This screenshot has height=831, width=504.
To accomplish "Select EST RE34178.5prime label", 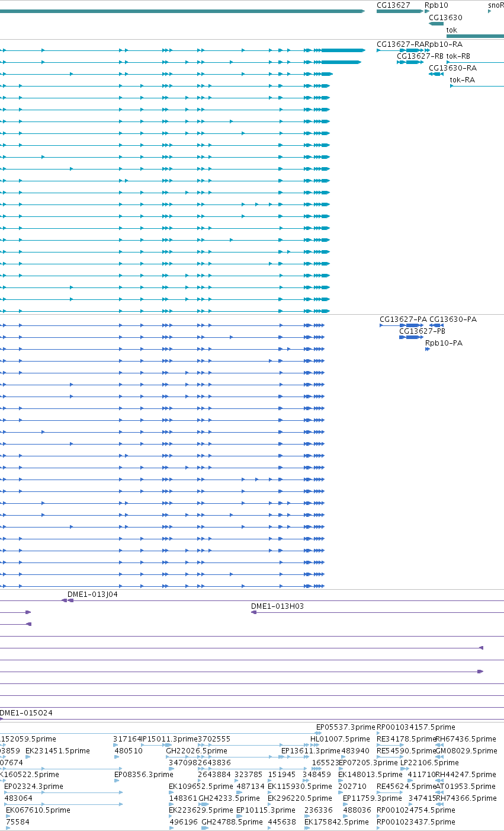I will [x=406, y=739].
